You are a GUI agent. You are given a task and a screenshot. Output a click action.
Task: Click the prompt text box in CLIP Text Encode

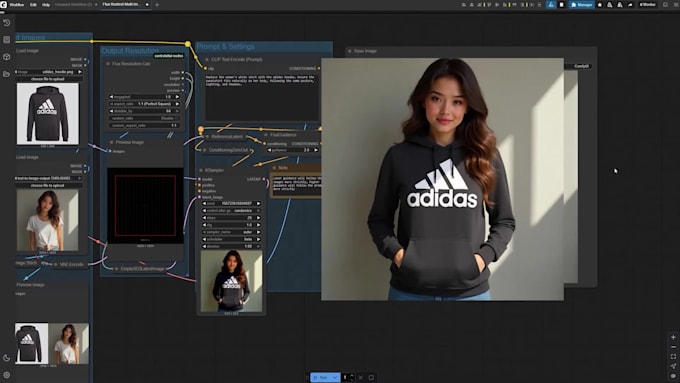[262, 98]
